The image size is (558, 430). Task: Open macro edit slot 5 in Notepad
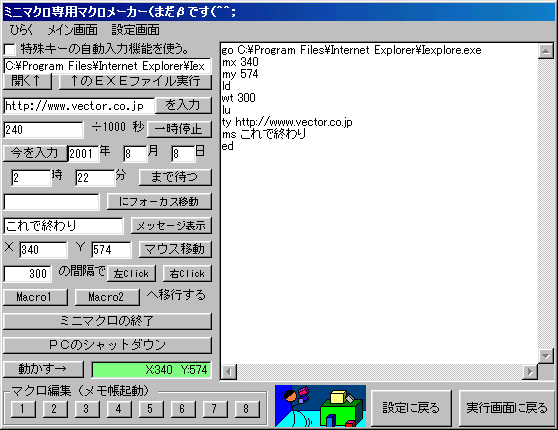(151, 409)
